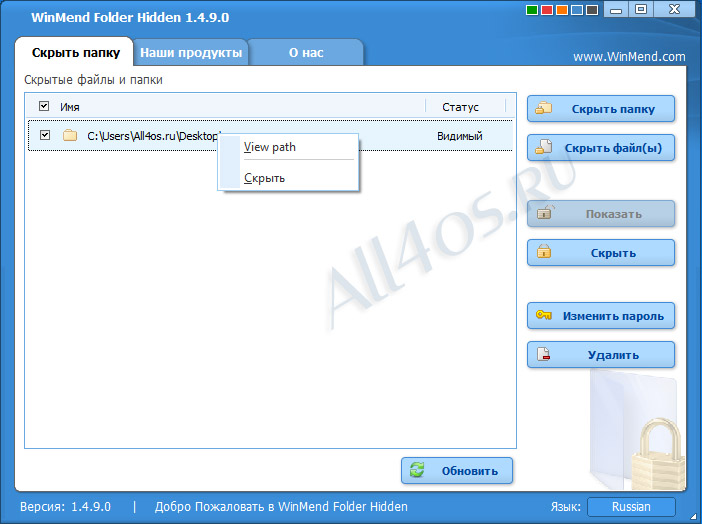Click the delete document icon on Удалить
This screenshot has width=702, height=524.
click(543, 354)
